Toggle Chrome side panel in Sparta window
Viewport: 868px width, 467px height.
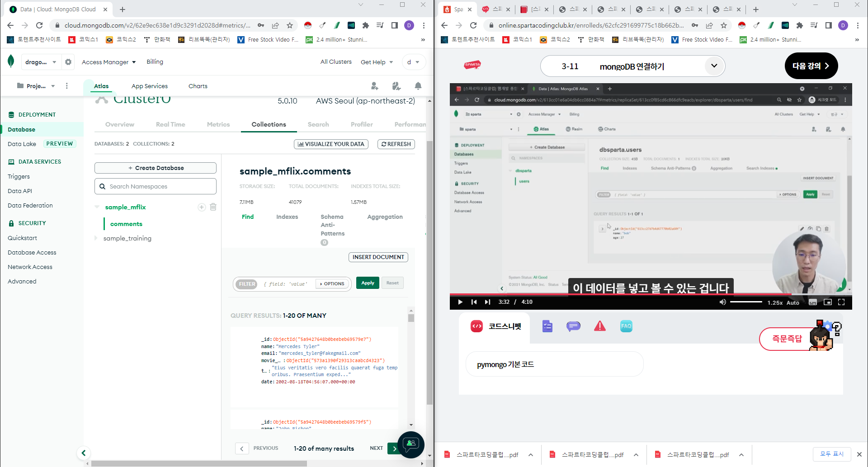click(x=829, y=25)
